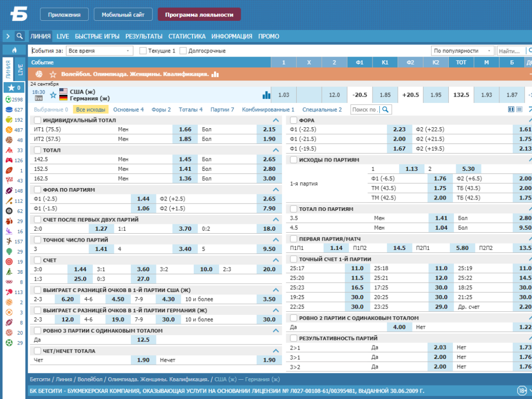The width and height of the screenshot is (532, 399).
Task: Select the tennis ball icon with 192 events
Action: 9,119
